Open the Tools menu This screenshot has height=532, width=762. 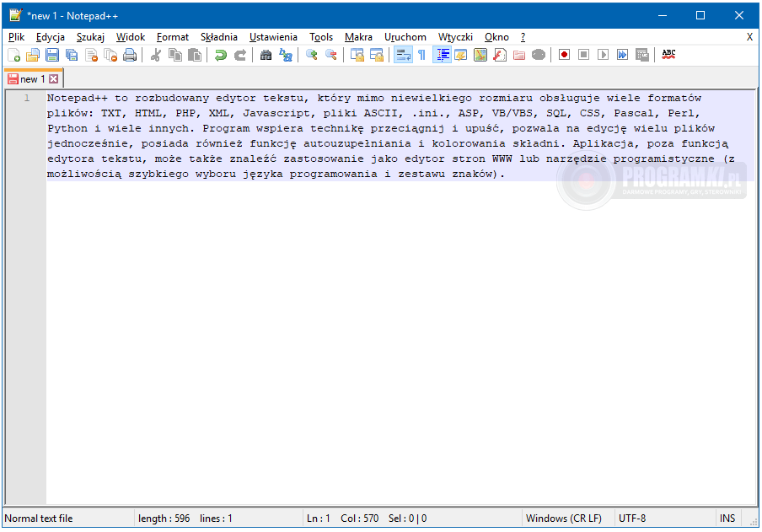coord(321,37)
